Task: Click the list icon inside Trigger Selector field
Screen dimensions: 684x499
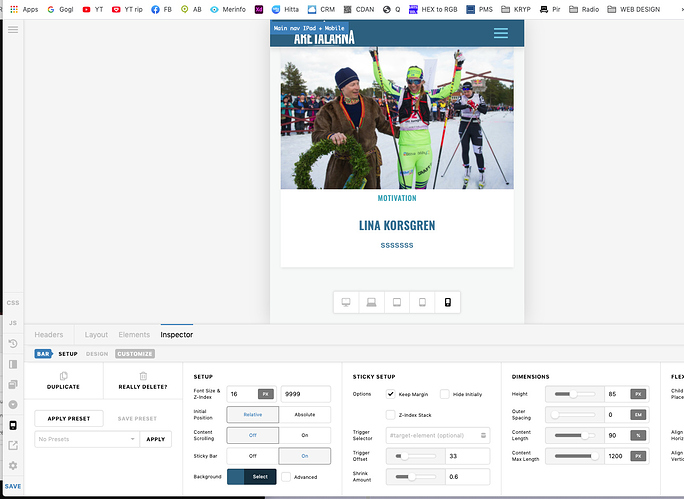Action: coord(483,435)
